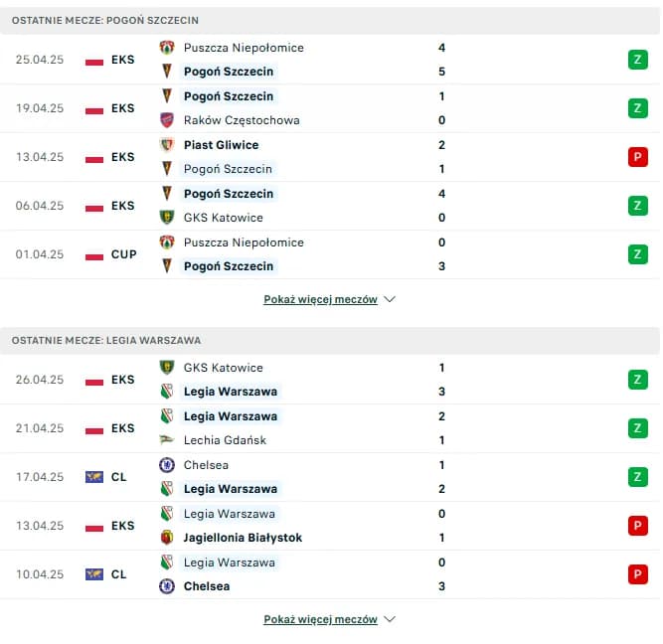Open the Jagiellonia Białystok team name
The height and width of the screenshot is (644, 663).
(243, 538)
